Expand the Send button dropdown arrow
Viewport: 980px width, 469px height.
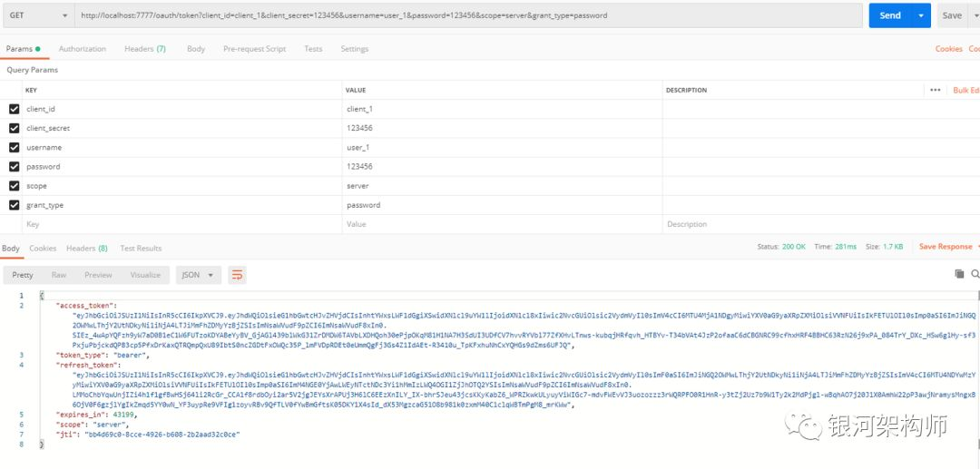click(923, 15)
